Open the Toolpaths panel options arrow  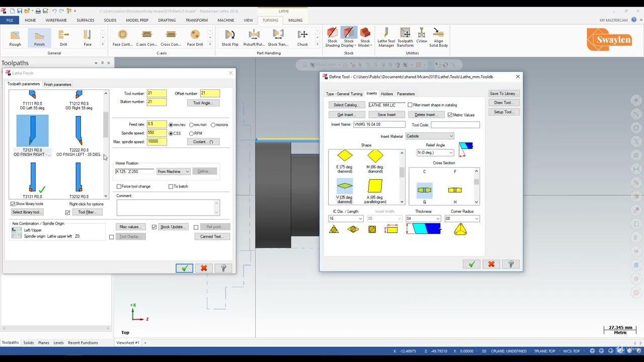[96, 63]
